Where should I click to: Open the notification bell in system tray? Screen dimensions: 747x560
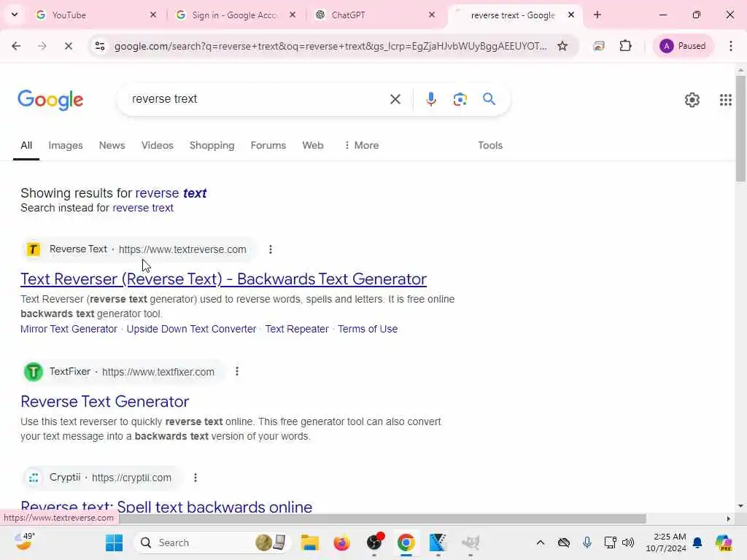coord(697,542)
